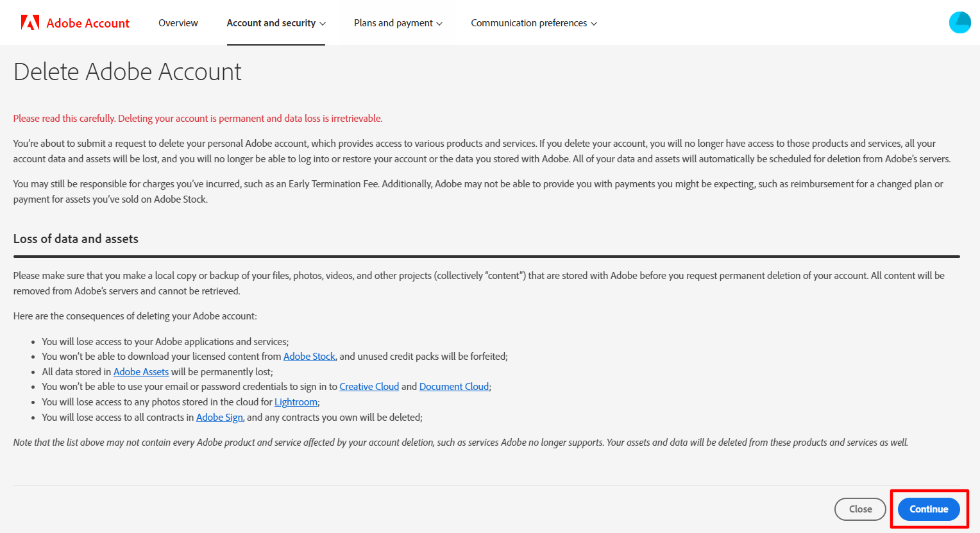980x533 pixels.
Task: Open the Account and security menu
Action: click(x=271, y=23)
